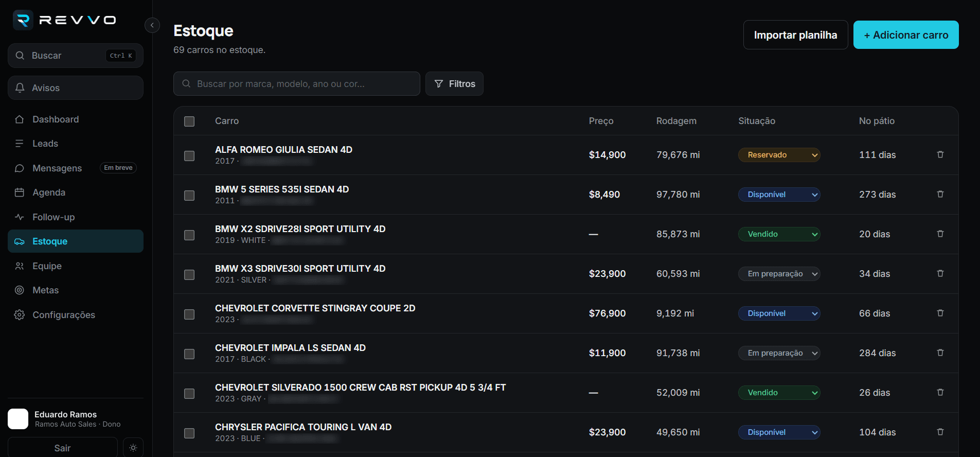Delete the BMW 5 Series 535I row
Screen dimensions: 980x457
(940, 194)
